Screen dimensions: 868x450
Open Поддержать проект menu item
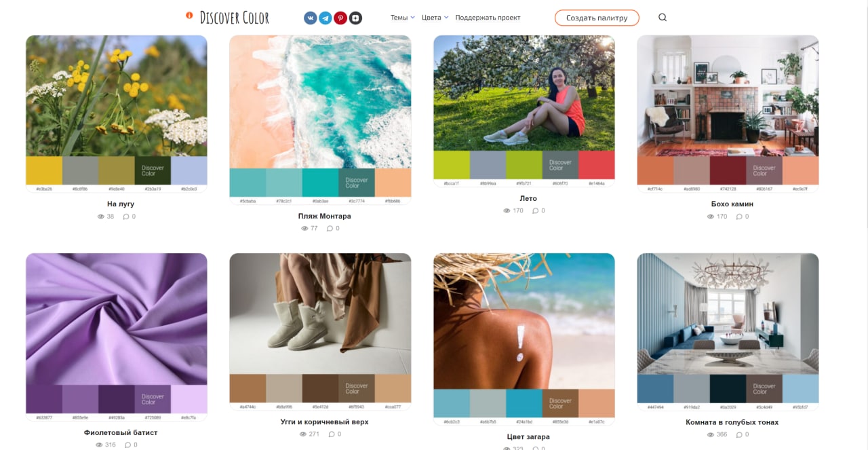[x=488, y=18]
